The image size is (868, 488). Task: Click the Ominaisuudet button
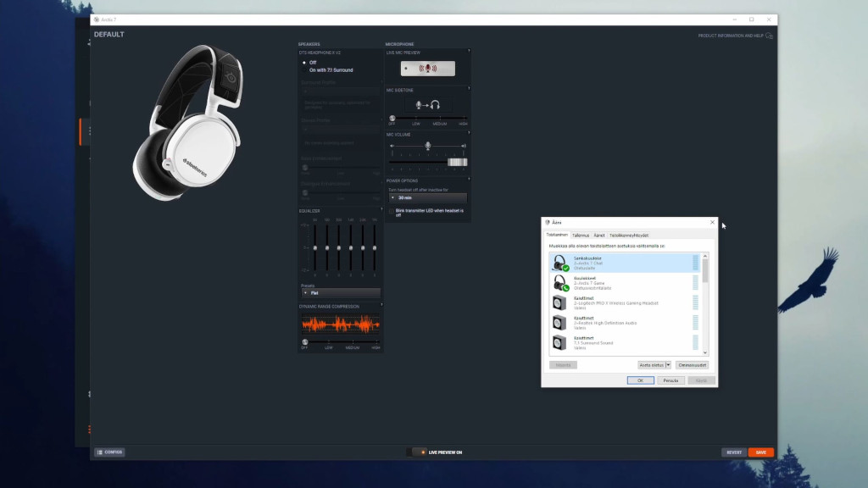(x=692, y=365)
